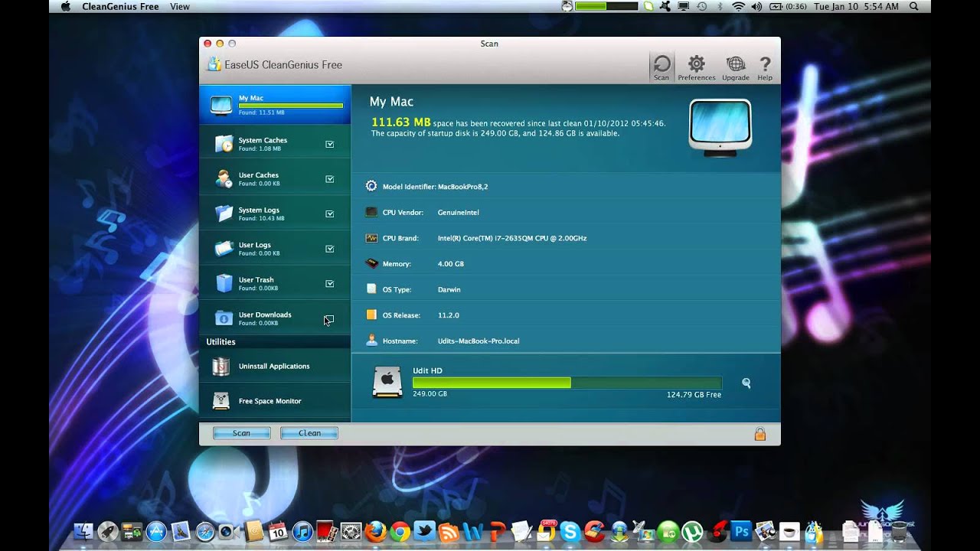The image size is (980, 551).
Task: Select My Mac in the sidebar
Action: [x=275, y=105]
